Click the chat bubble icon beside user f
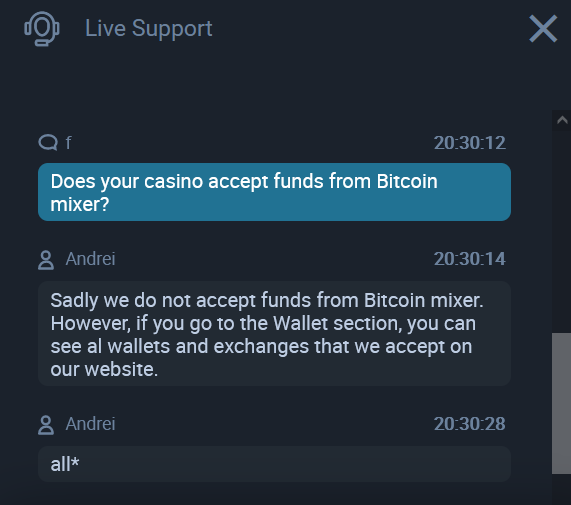The width and height of the screenshot is (571, 505). coord(48,142)
